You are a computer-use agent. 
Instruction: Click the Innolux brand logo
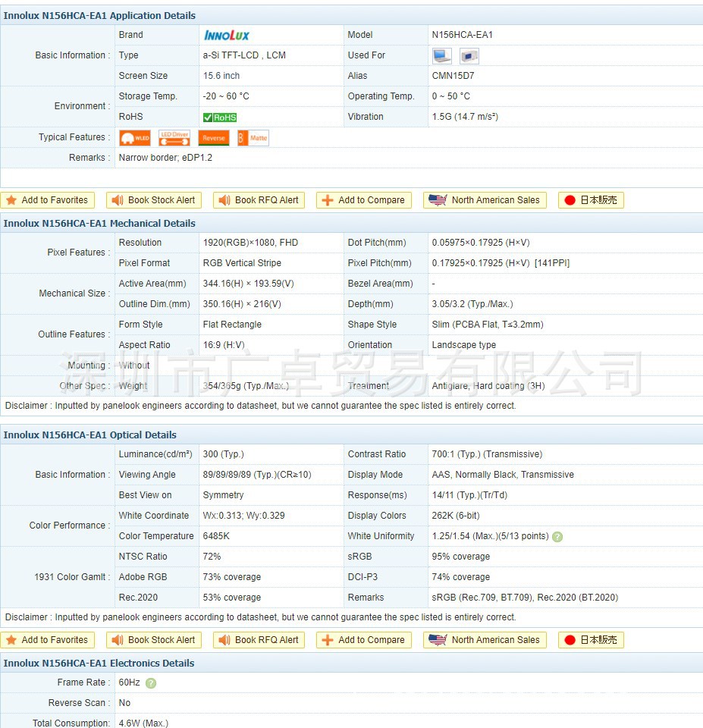coord(227,36)
